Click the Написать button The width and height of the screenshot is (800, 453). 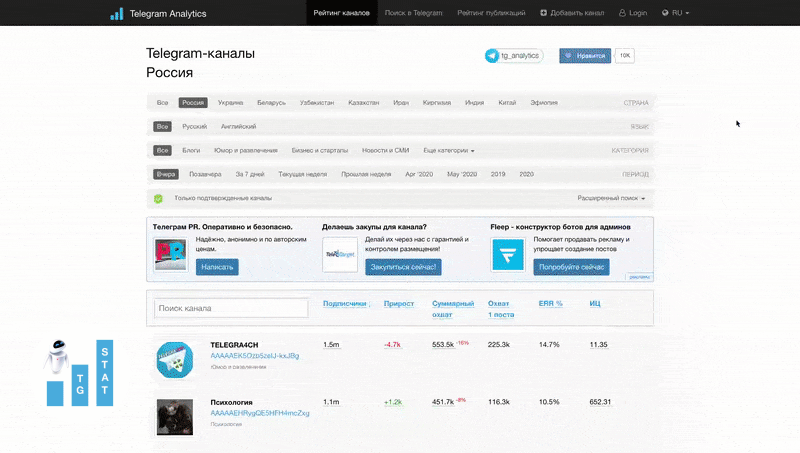click(217, 267)
